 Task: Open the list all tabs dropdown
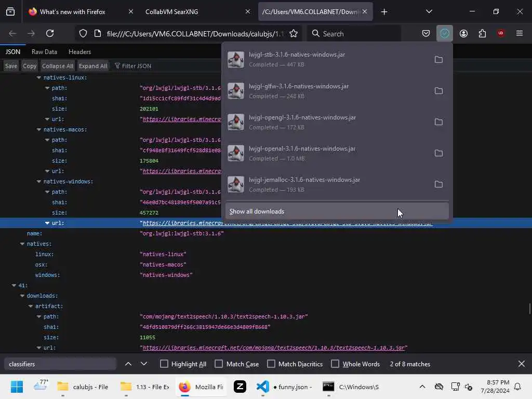[429, 12]
